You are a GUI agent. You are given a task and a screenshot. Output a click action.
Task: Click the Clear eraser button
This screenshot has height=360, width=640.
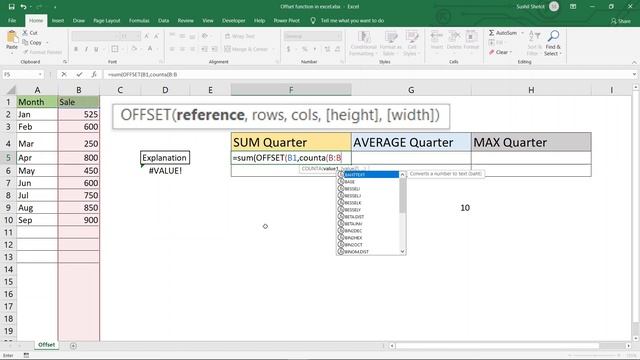point(499,52)
